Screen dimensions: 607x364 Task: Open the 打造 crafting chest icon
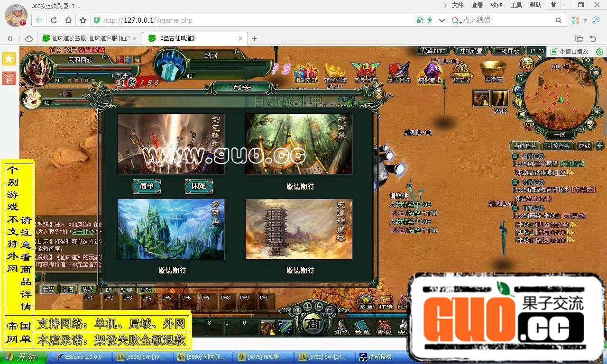coord(386,302)
